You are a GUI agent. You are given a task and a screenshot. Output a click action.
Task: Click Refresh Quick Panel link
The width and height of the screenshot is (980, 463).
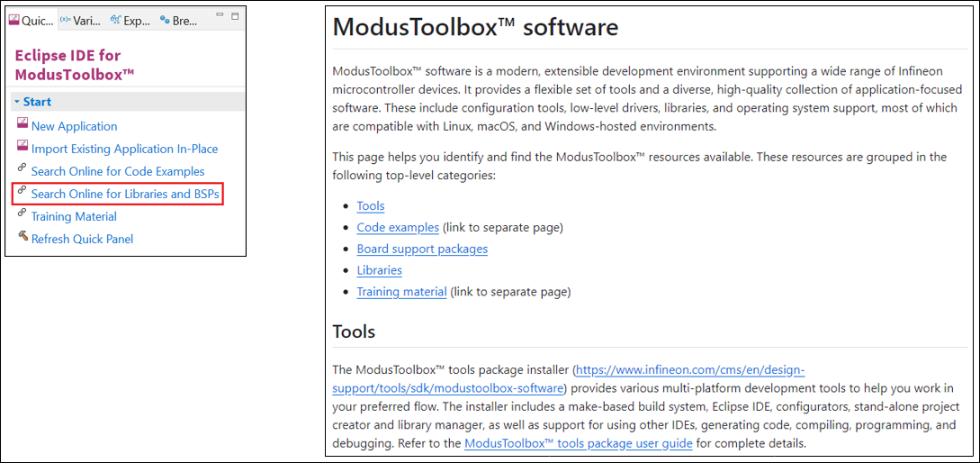pos(82,239)
